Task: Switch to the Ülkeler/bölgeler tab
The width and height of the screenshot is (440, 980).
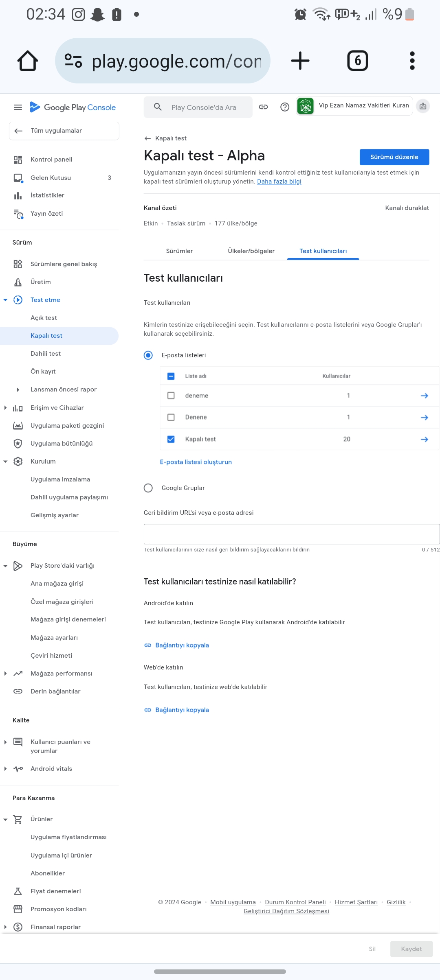Action: pos(251,251)
